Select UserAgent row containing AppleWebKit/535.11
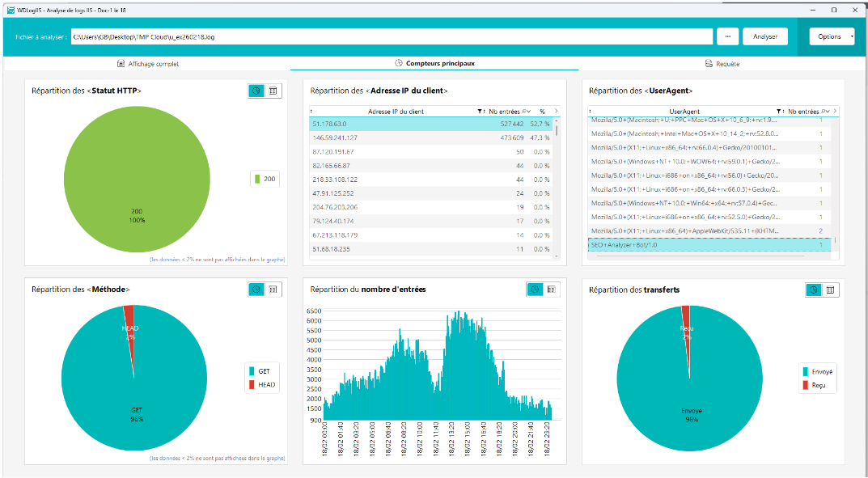The height and width of the screenshot is (478, 868). 709,231
